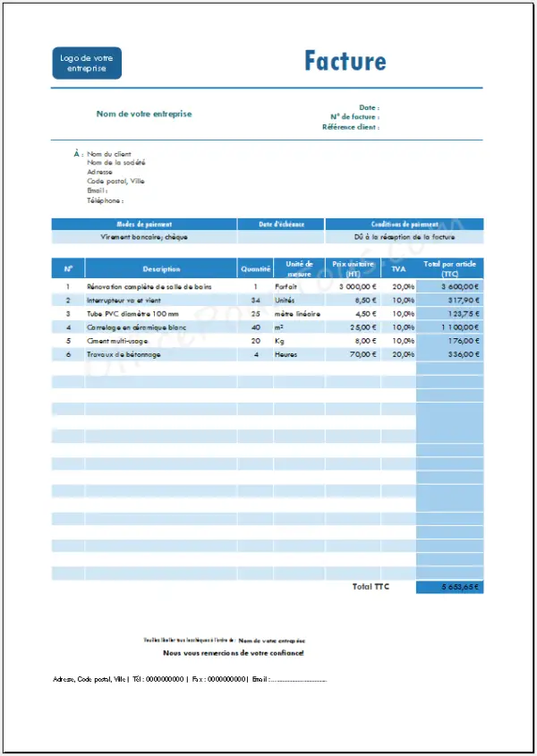Select the "Prix unitaire (HT)" column header
Image resolution: width=537 pixels, height=756 pixels.
pos(354,268)
